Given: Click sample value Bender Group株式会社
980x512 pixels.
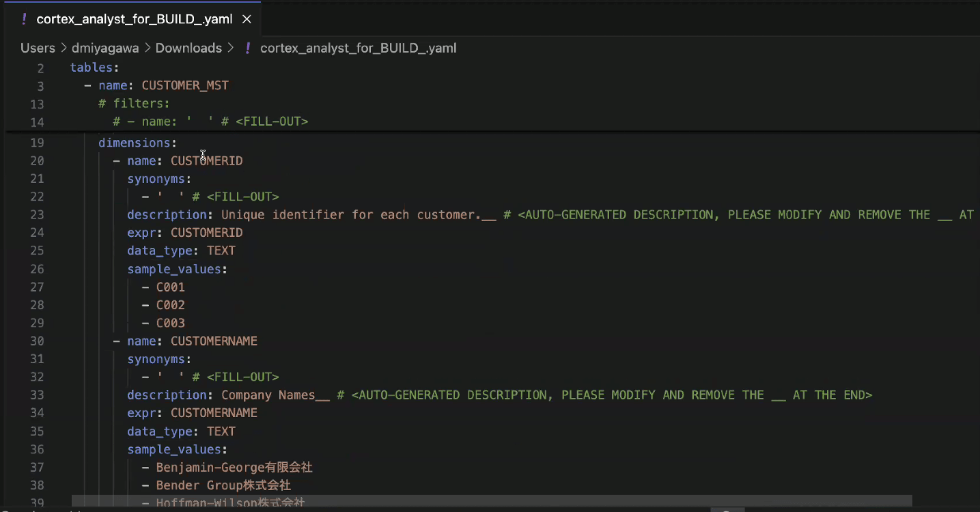Looking at the screenshot, I should point(223,485).
